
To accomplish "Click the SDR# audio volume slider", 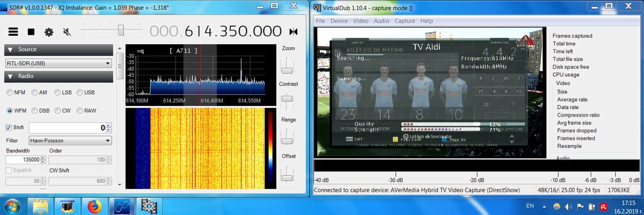I will click(x=112, y=31).
